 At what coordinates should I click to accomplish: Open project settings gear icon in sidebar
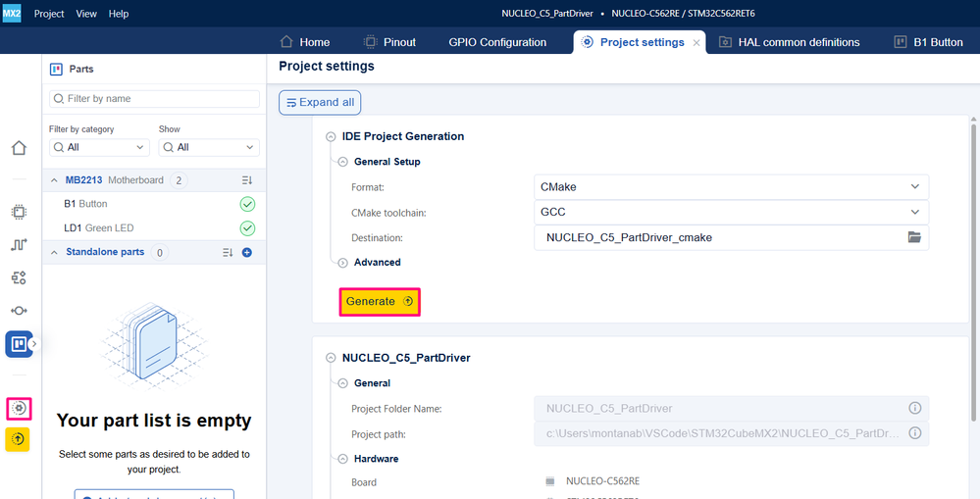(19, 409)
